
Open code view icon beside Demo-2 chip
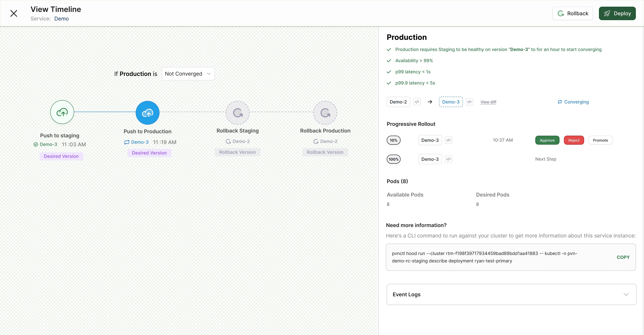tap(417, 102)
